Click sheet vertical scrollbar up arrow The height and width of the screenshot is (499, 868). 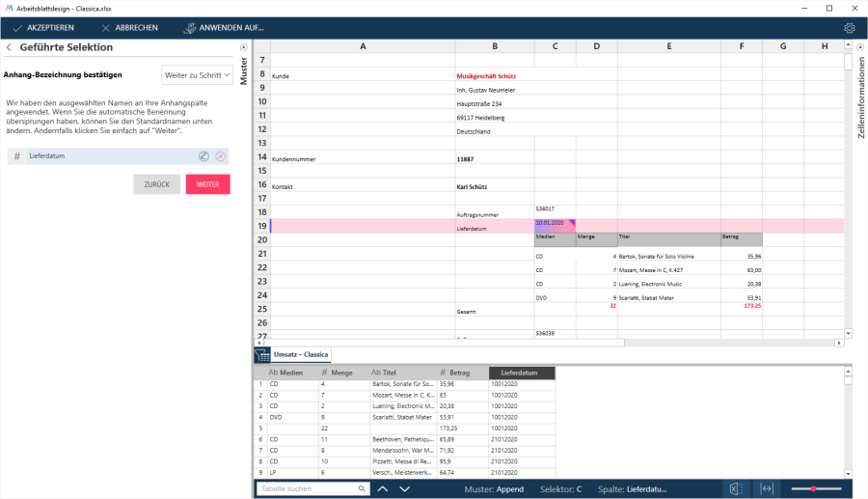pyautogui.click(x=848, y=44)
